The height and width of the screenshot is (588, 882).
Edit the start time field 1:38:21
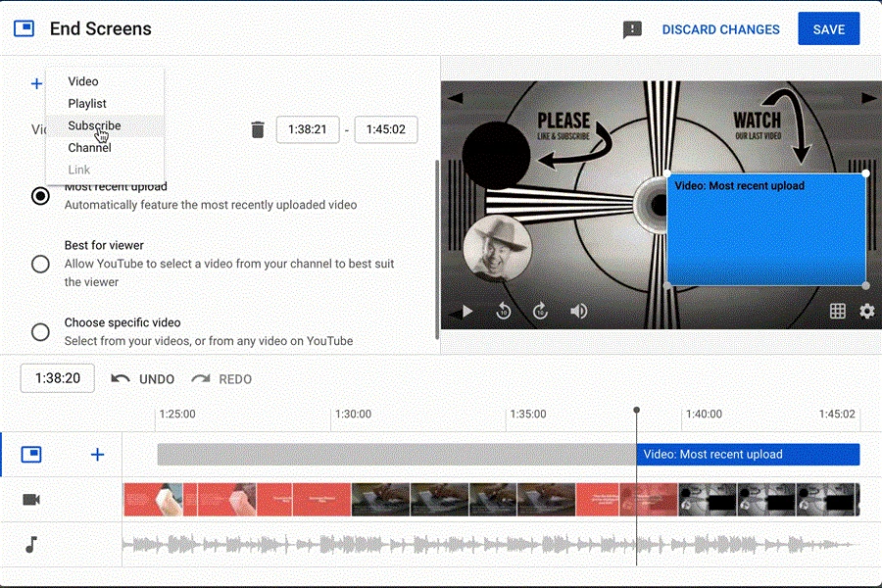tap(308, 129)
